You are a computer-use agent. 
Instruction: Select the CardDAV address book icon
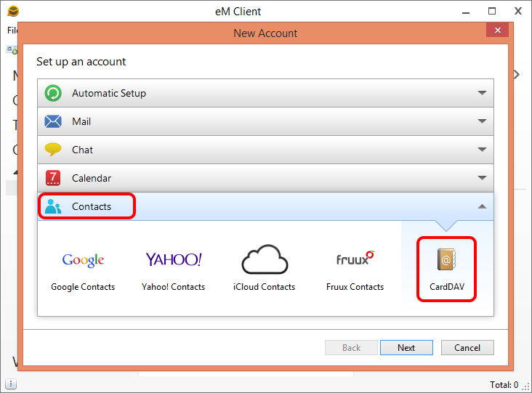point(446,259)
